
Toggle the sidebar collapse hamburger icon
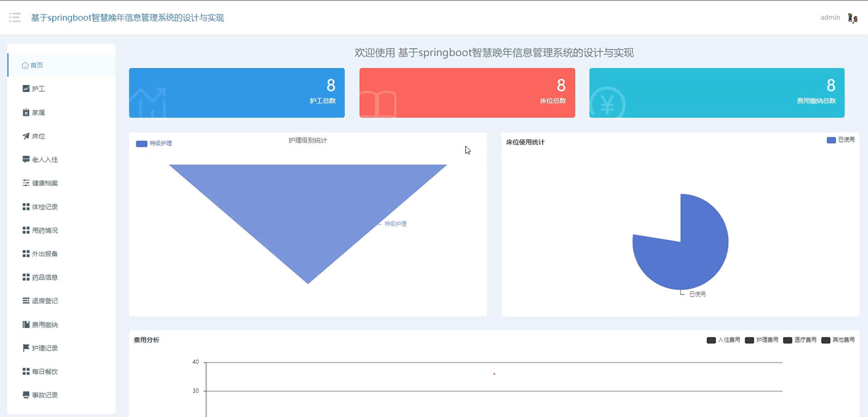15,17
